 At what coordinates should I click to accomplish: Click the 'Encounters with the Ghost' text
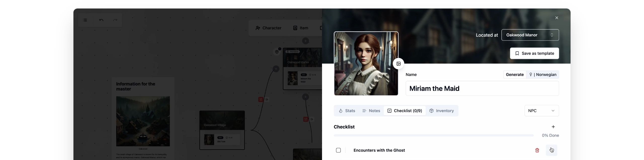379,150
